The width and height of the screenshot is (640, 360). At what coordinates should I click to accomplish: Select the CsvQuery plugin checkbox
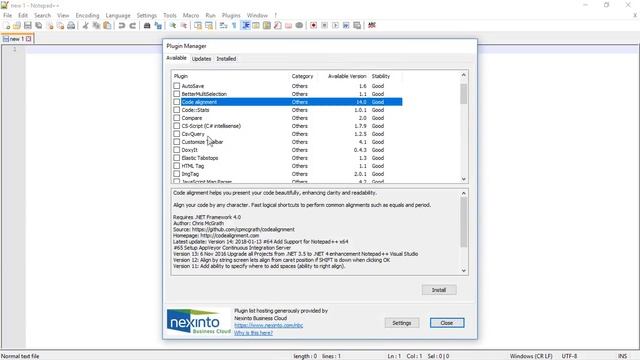click(x=176, y=134)
